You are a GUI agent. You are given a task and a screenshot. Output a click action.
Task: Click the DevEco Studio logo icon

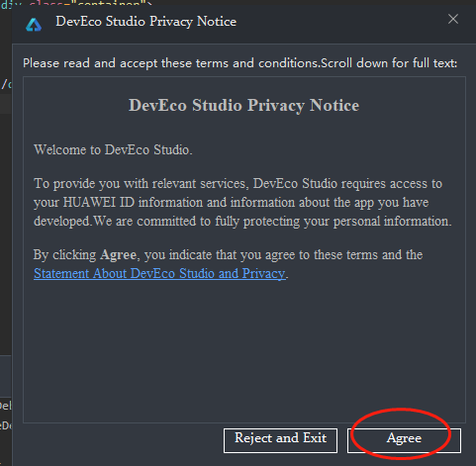point(34,25)
